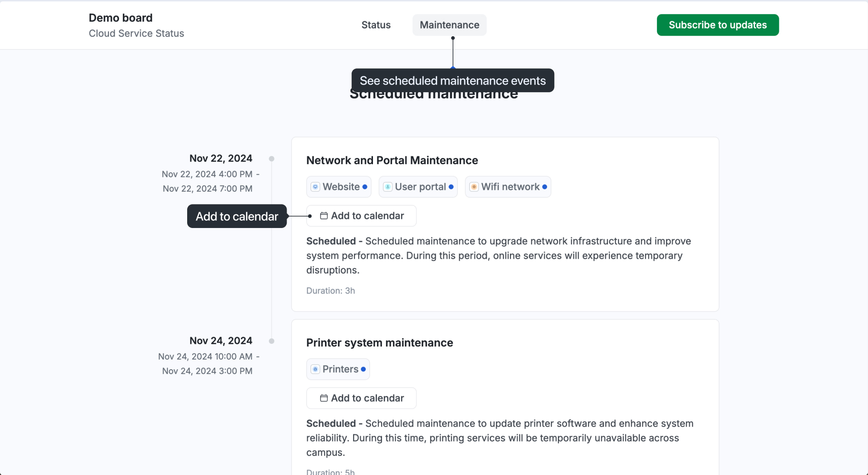The height and width of the screenshot is (475, 868).
Task: Click the Website status dot
Action: tap(365, 187)
